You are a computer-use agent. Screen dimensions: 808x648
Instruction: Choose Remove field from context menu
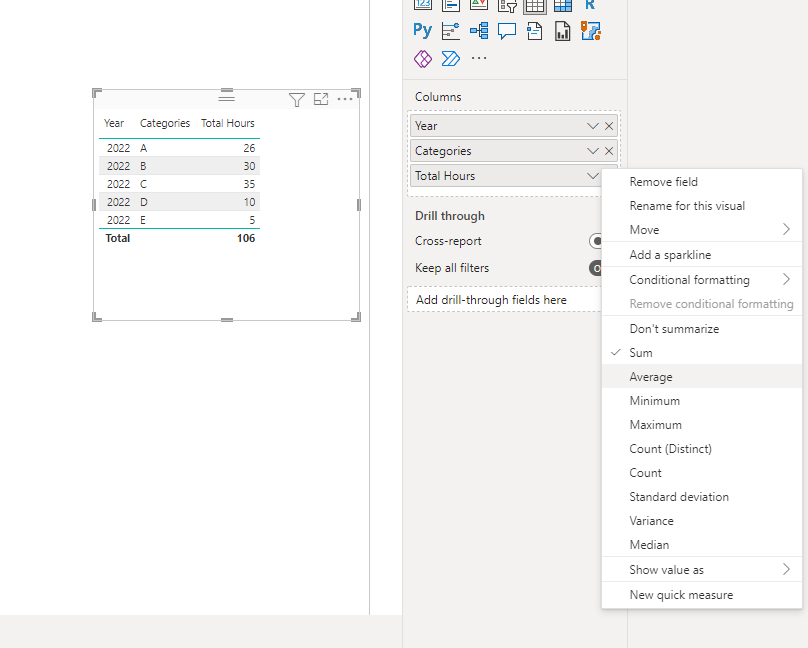(702, 182)
